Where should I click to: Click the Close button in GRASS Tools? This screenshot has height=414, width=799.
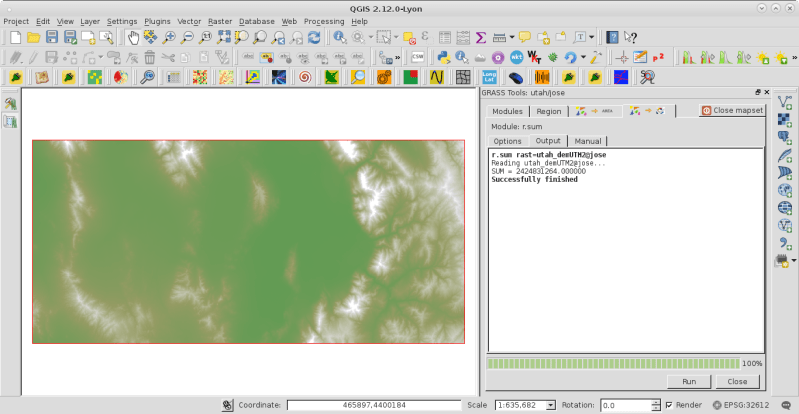point(737,381)
